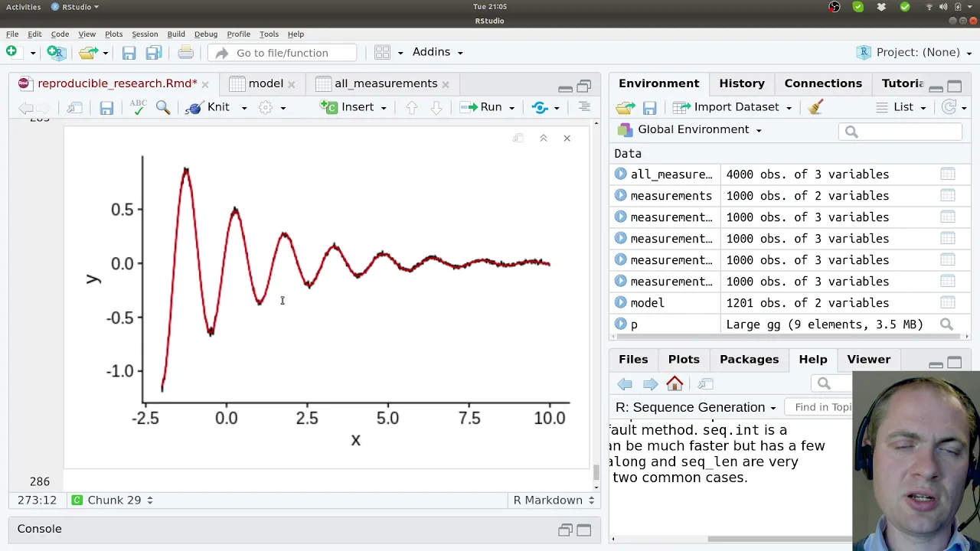Save workspace icon in Environment pane
The image size is (980, 551).
[x=649, y=107]
